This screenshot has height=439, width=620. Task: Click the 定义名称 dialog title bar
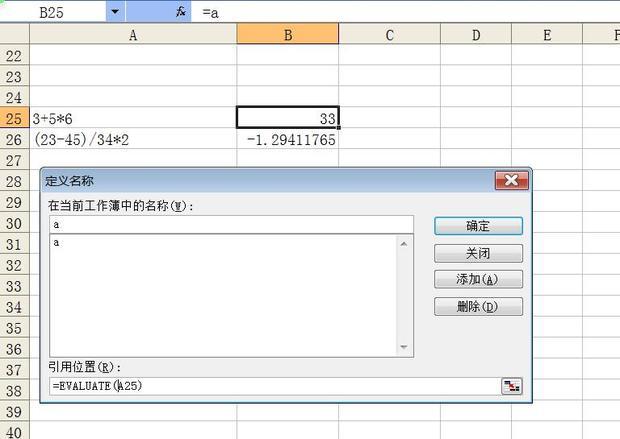tap(268, 181)
